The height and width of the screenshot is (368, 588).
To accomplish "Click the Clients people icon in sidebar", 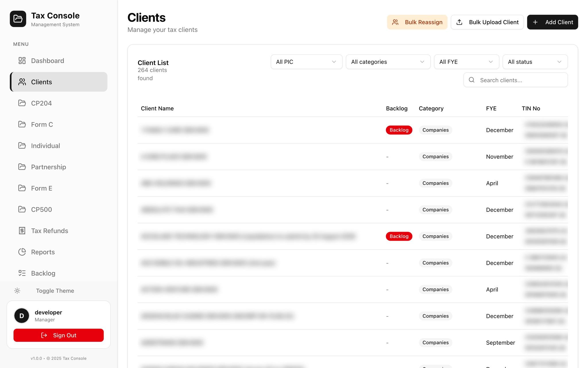I will (x=22, y=82).
